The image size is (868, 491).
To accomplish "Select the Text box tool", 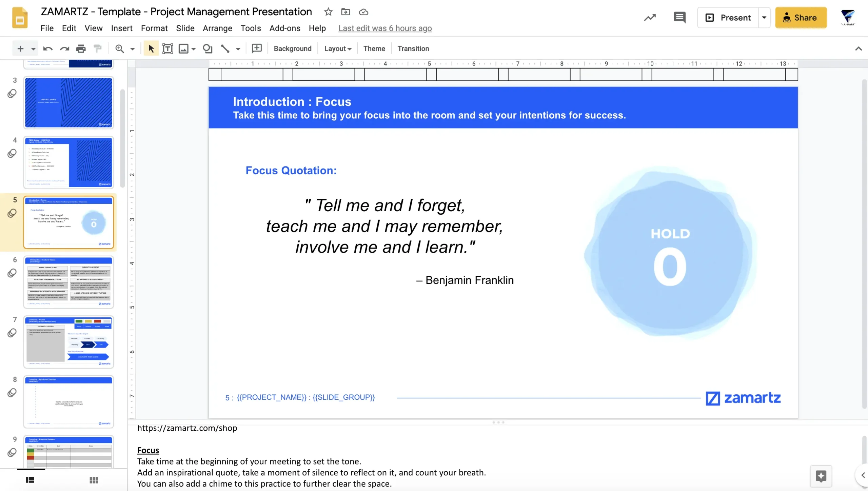I will (x=167, y=49).
